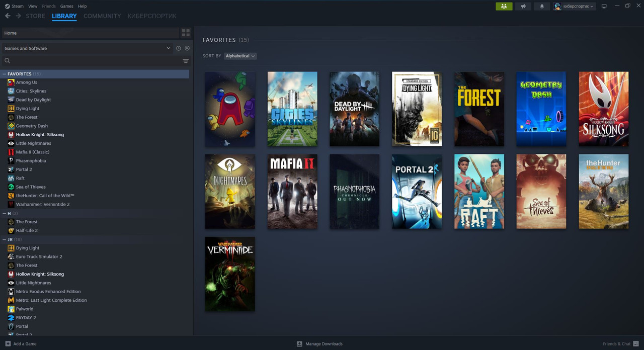The image size is (644, 350).
Task: Collapse the FAVORITES category in the sidebar
Action: pos(5,74)
